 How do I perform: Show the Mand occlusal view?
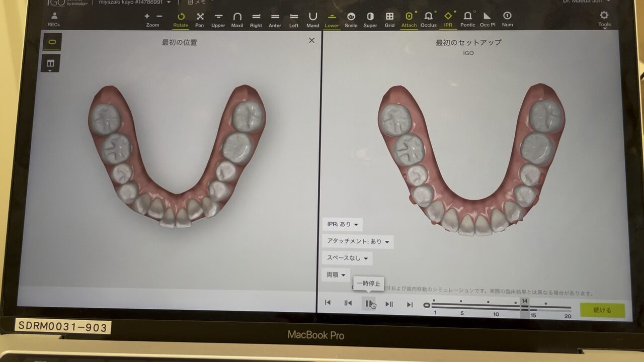tap(313, 20)
